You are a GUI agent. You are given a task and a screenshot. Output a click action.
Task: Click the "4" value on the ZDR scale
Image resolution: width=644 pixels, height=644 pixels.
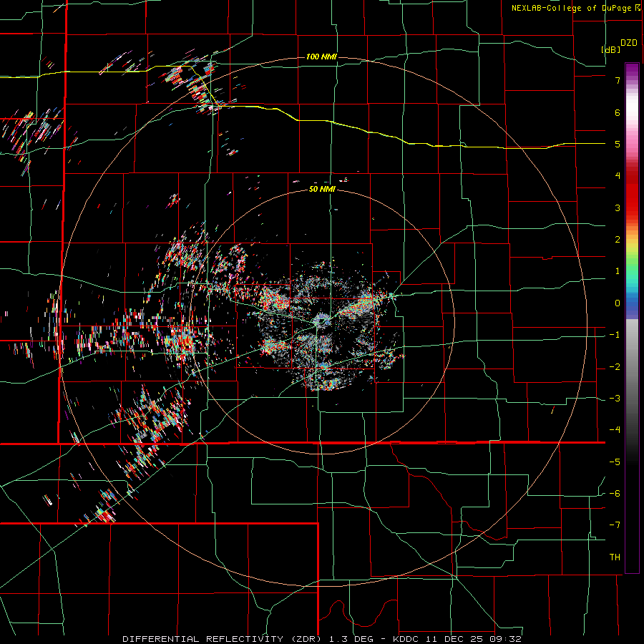click(618, 176)
